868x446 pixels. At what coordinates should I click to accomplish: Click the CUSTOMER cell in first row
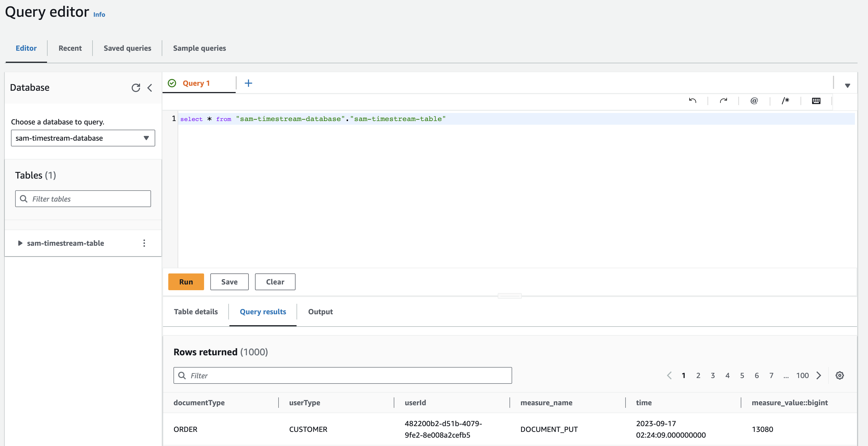[308, 429]
